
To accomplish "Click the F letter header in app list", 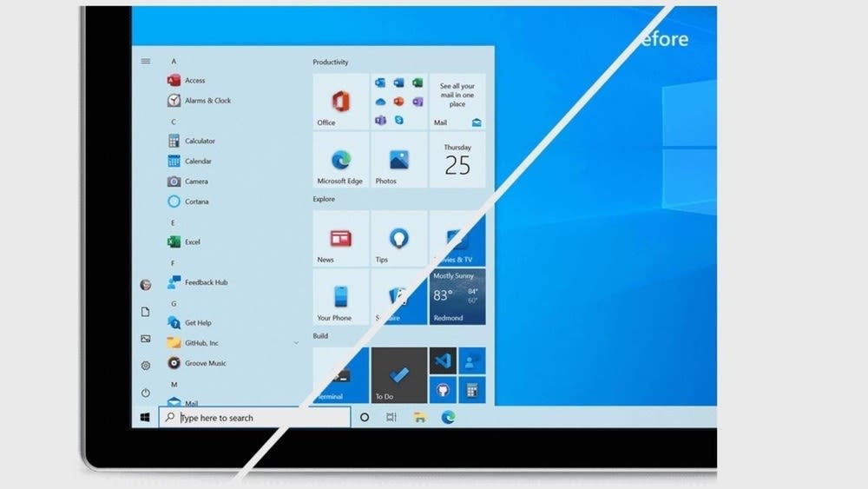I will click(174, 263).
